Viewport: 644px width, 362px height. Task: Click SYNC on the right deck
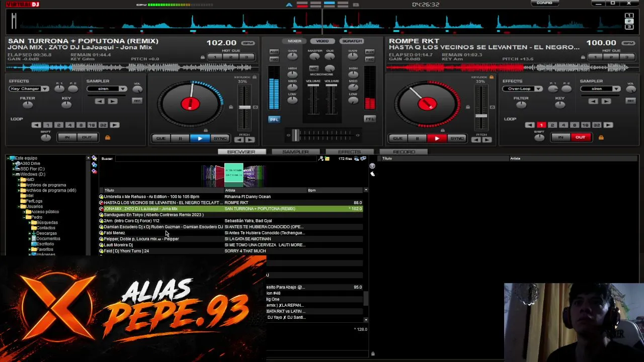457,138
